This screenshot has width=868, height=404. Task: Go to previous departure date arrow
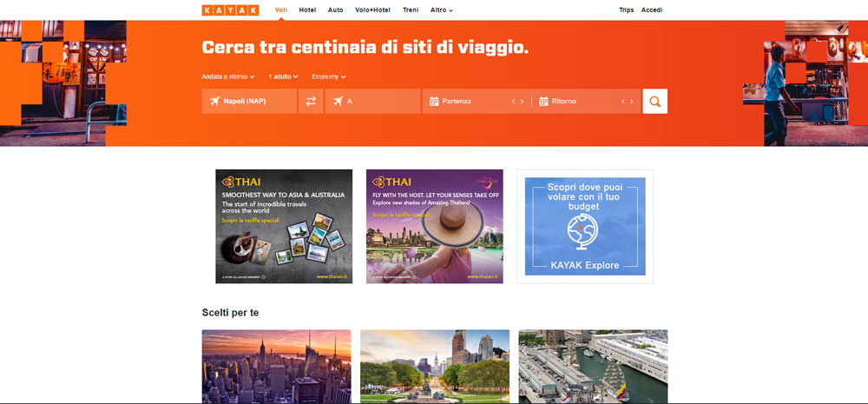click(x=513, y=102)
